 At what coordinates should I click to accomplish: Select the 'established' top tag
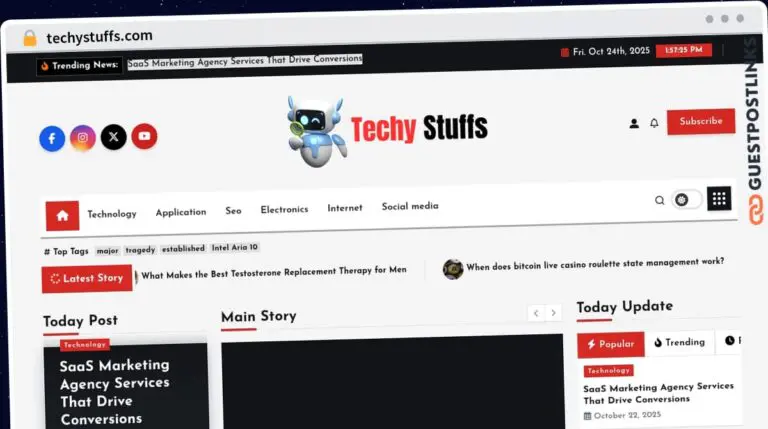point(183,249)
